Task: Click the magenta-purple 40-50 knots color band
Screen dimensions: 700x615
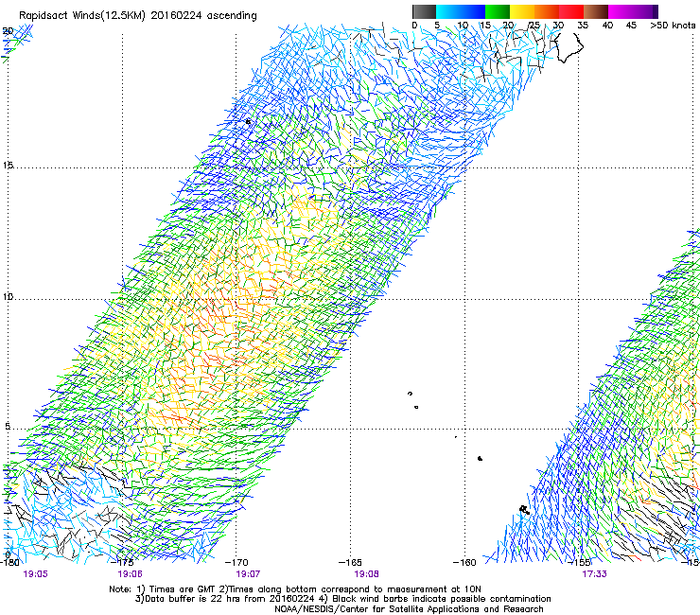Action: pos(633,11)
